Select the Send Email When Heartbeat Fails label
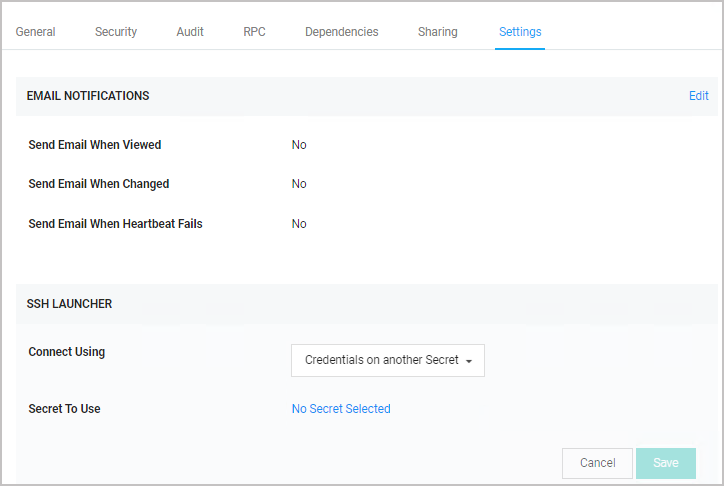Viewport: 724px width, 486px height. (x=115, y=223)
